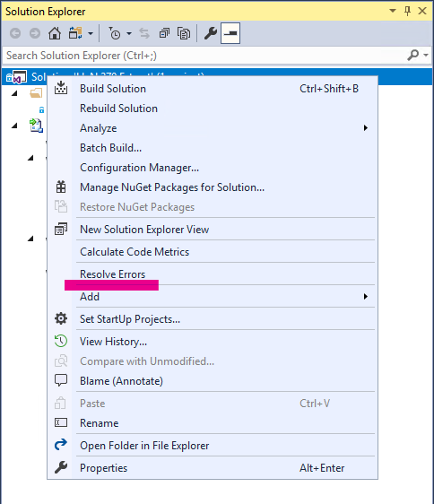Open the Analyze submenu
This screenshot has height=504, width=434.
coord(213,128)
